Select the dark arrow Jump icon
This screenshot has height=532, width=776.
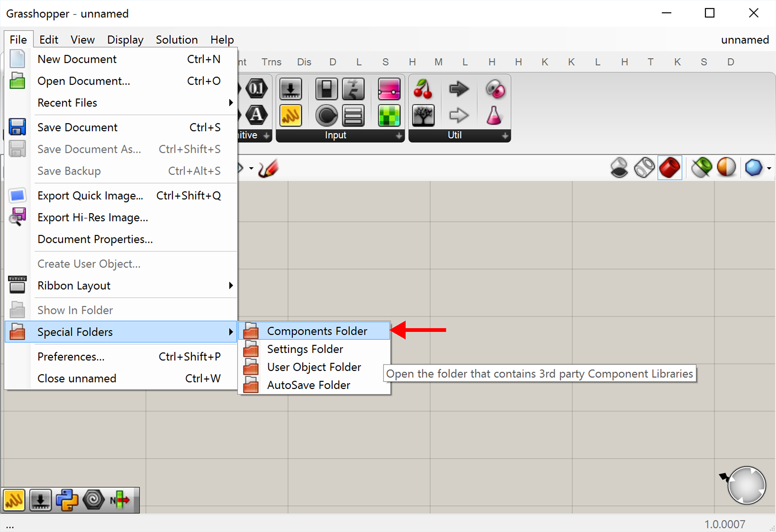[459, 89]
